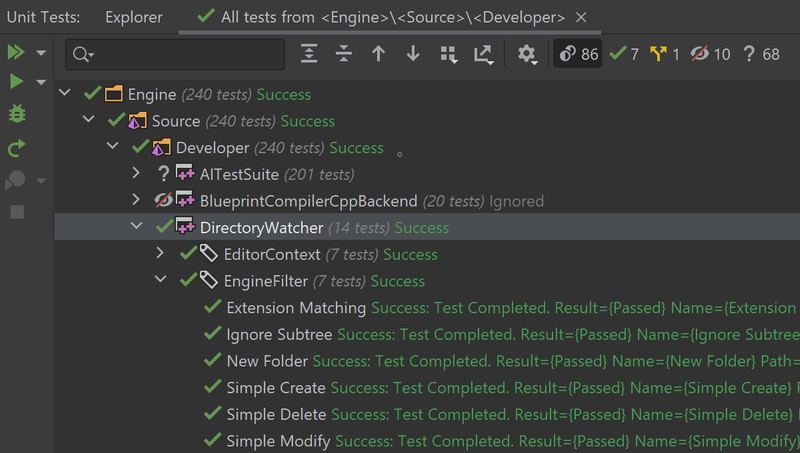The height and width of the screenshot is (453, 800).
Task: Expand the EditorContext node
Action: click(x=161, y=255)
